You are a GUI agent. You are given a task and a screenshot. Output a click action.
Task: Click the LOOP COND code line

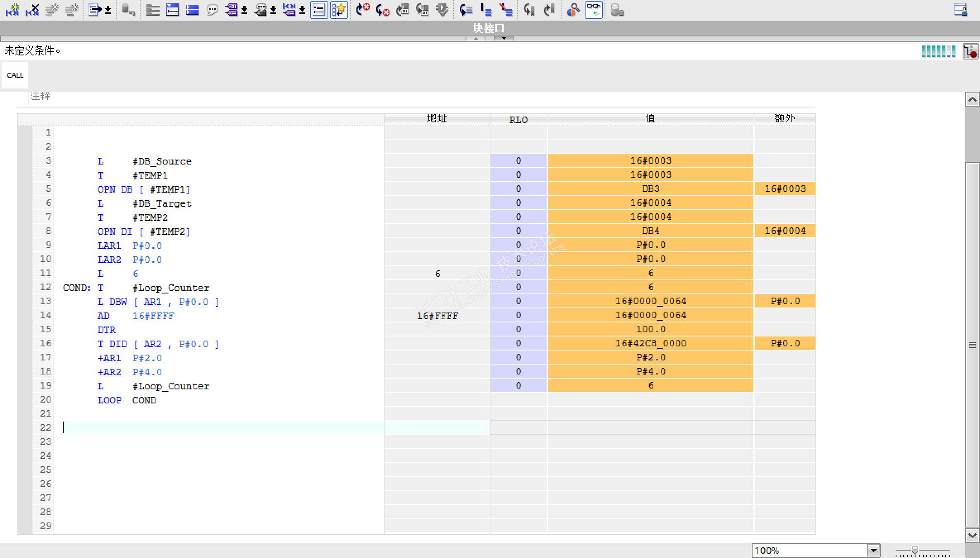(127, 400)
